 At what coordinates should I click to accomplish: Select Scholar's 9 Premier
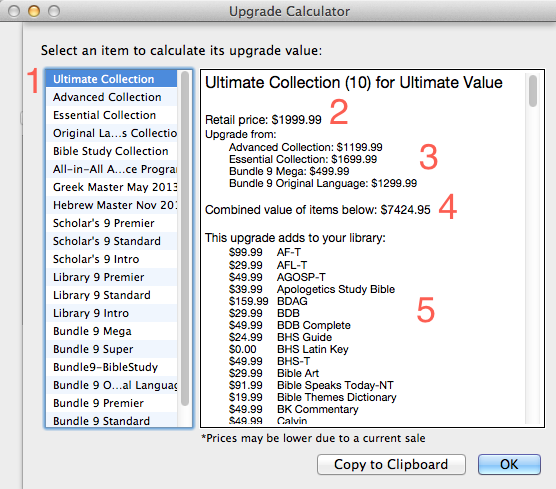point(112,223)
